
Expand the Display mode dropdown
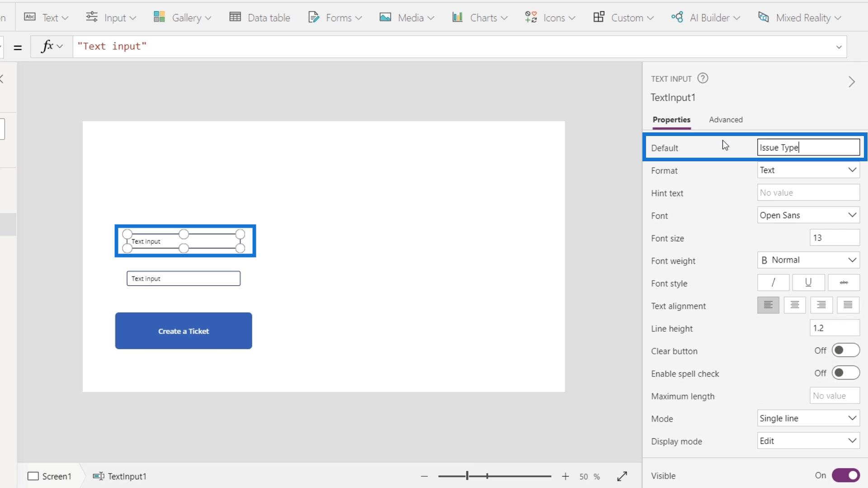808,441
